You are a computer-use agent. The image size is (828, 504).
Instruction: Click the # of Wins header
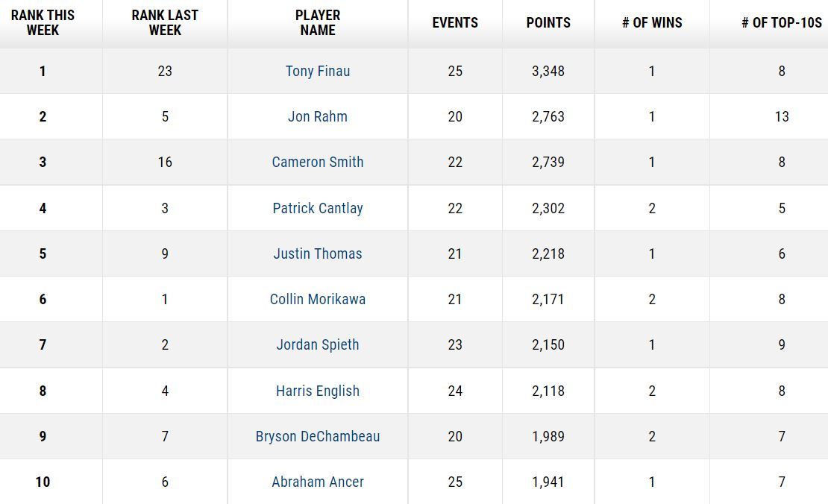(652, 23)
